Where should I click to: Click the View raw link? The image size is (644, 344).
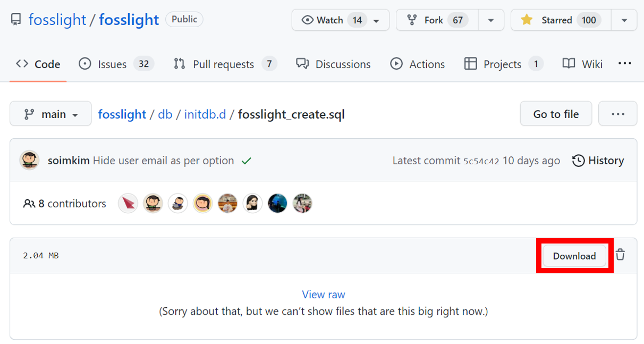(x=324, y=295)
